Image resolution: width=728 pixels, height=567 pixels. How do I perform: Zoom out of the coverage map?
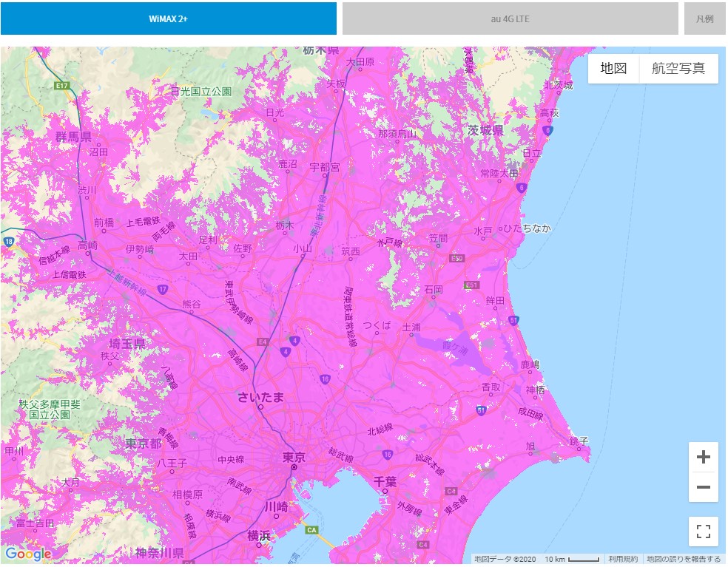point(703,487)
